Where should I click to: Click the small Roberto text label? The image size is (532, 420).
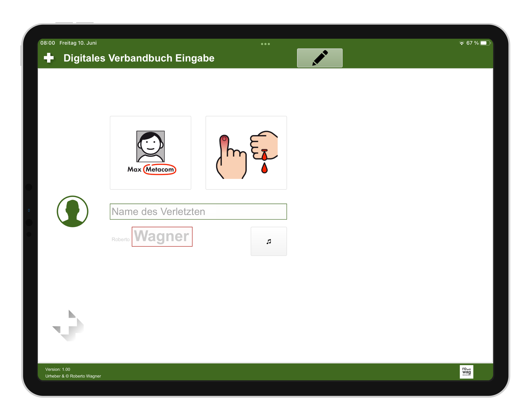pyautogui.click(x=120, y=240)
